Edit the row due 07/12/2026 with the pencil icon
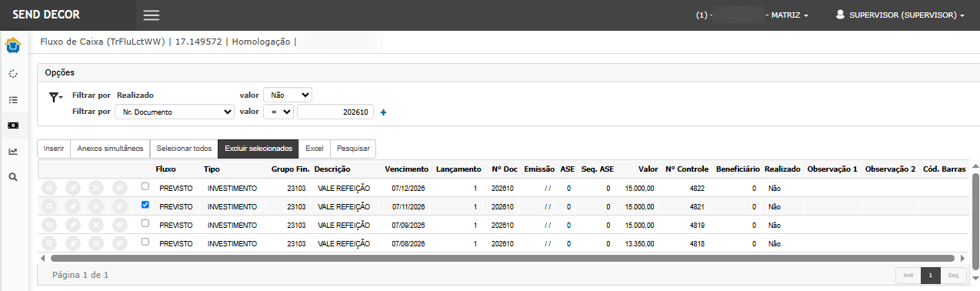Image resolution: width=980 pixels, height=291 pixels. point(73,188)
